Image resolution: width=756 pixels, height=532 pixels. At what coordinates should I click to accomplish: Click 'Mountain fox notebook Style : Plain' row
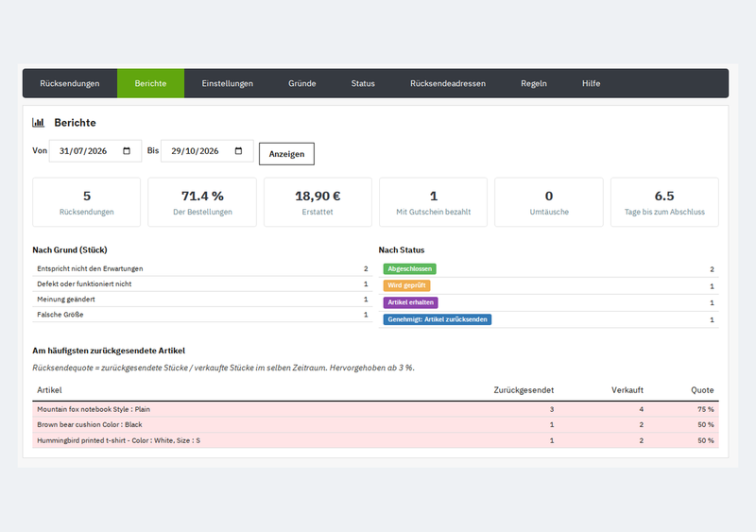(x=375, y=409)
